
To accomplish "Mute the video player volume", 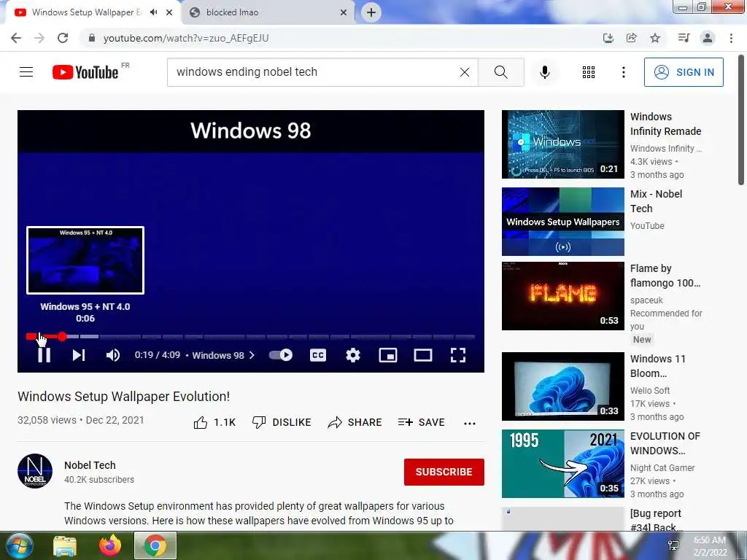I will (x=113, y=355).
